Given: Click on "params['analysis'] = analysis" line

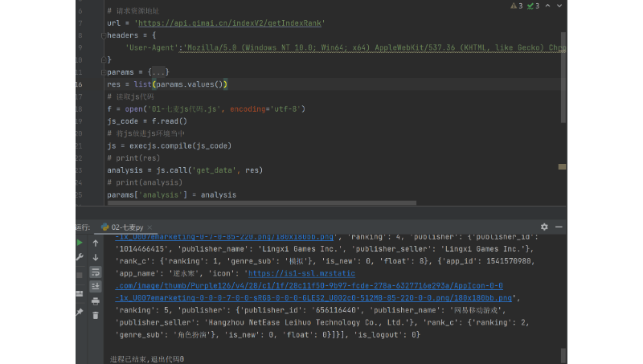Looking at the screenshot, I should pos(172,194).
